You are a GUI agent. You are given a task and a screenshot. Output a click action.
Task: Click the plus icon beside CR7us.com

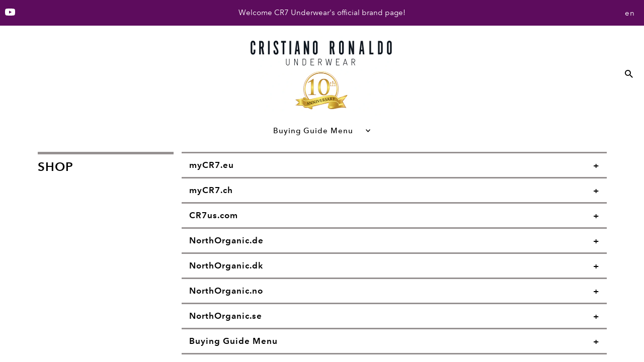click(596, 216)
